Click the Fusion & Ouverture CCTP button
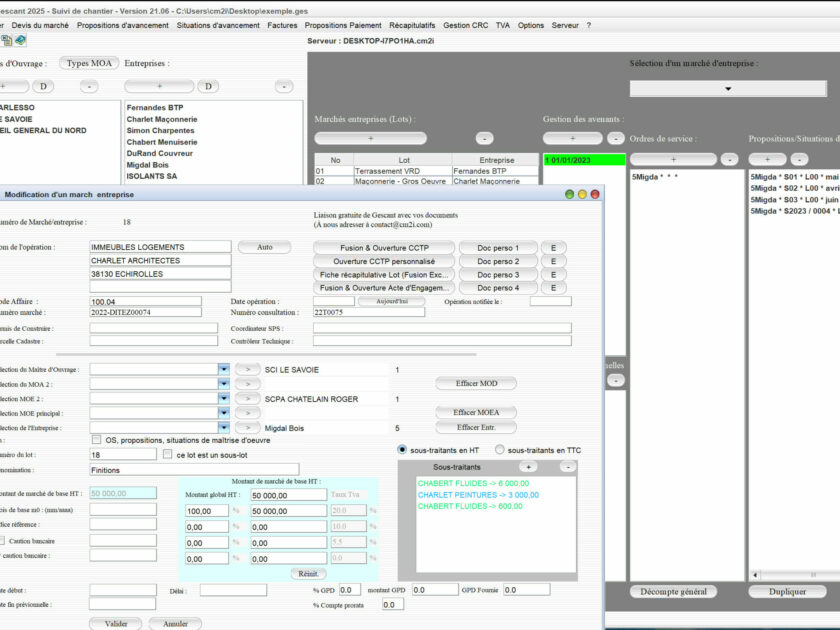The image size is (840, 630). pos(384,248)
